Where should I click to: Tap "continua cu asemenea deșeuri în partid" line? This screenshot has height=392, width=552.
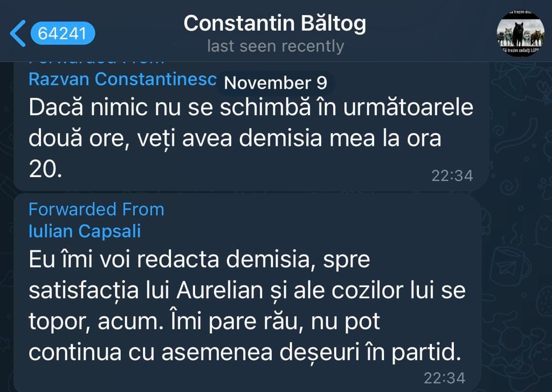click(245, 352)
